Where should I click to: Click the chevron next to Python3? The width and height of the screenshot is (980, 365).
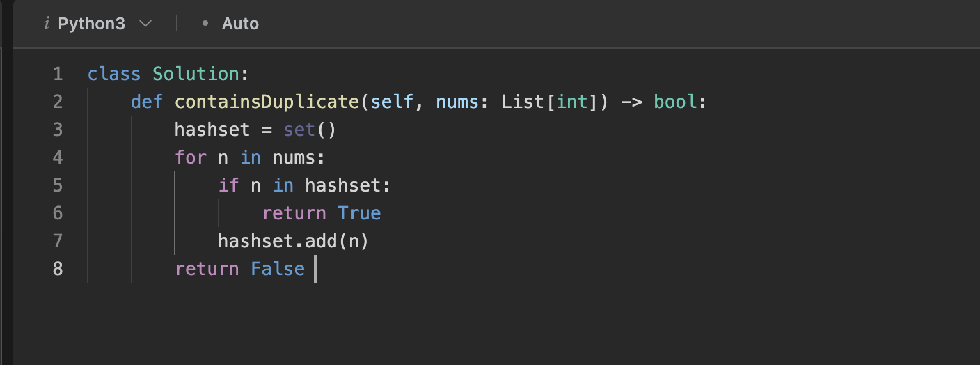[145, 24]
